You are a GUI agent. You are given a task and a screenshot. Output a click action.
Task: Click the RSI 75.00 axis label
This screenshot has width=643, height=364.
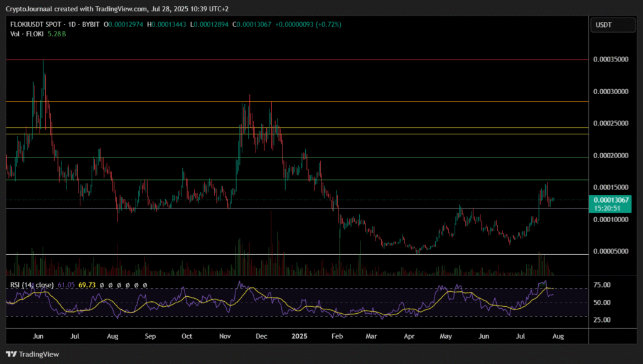tap(602, 285)
